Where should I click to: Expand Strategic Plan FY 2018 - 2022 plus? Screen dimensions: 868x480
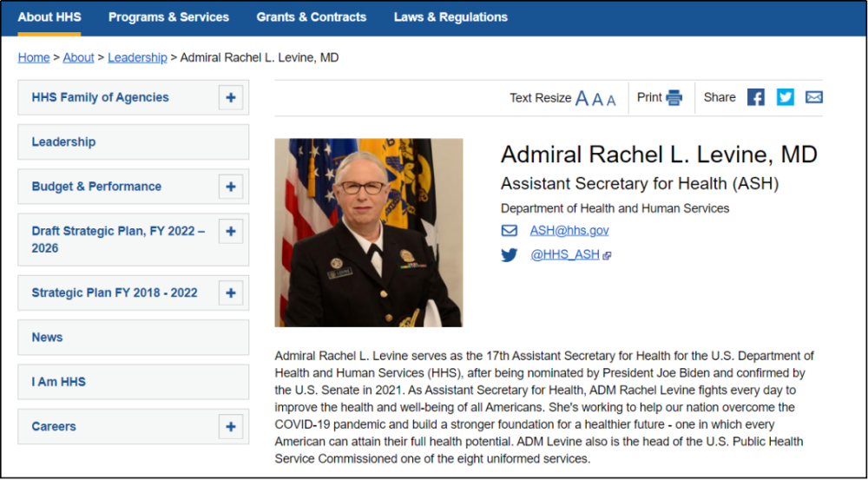point(231,293)
